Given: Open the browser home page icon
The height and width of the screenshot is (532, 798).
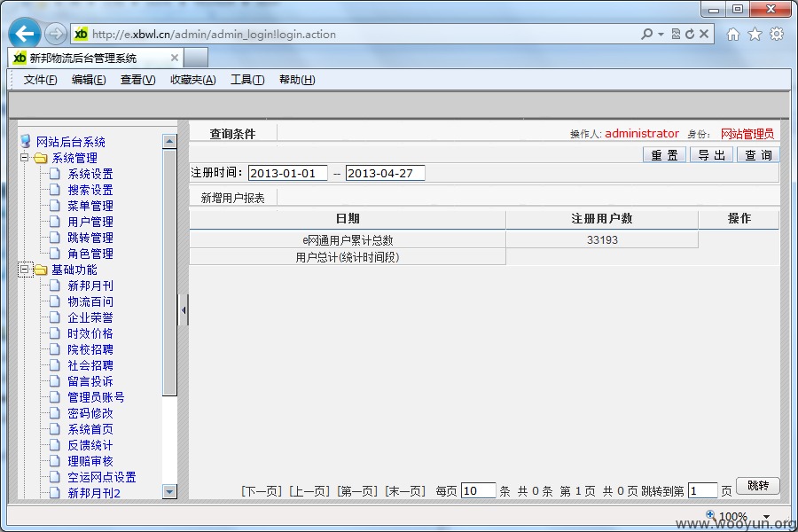Looking at the screenshot, I should [733, 34].
